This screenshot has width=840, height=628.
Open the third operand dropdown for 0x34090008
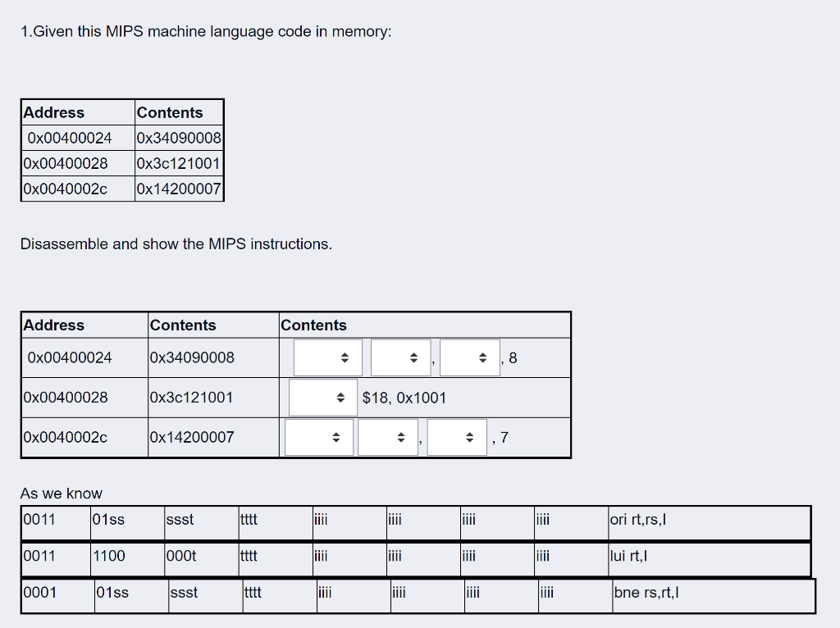(x=469, y=357)
